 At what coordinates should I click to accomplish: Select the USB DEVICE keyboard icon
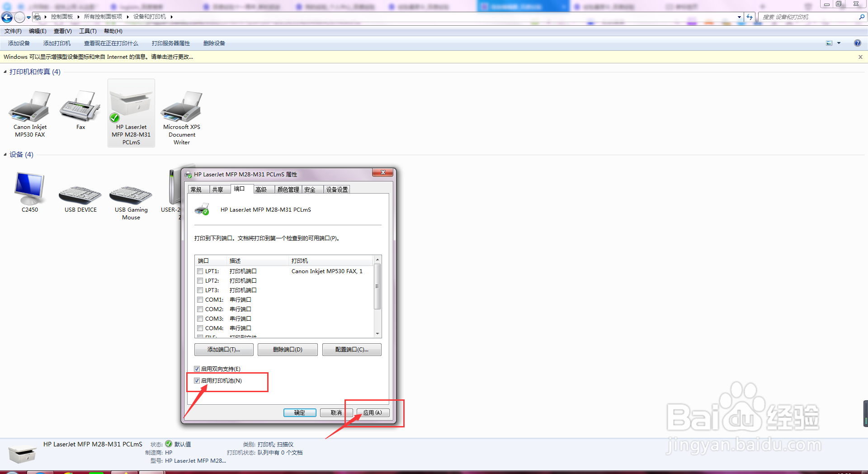pos(80,195)
